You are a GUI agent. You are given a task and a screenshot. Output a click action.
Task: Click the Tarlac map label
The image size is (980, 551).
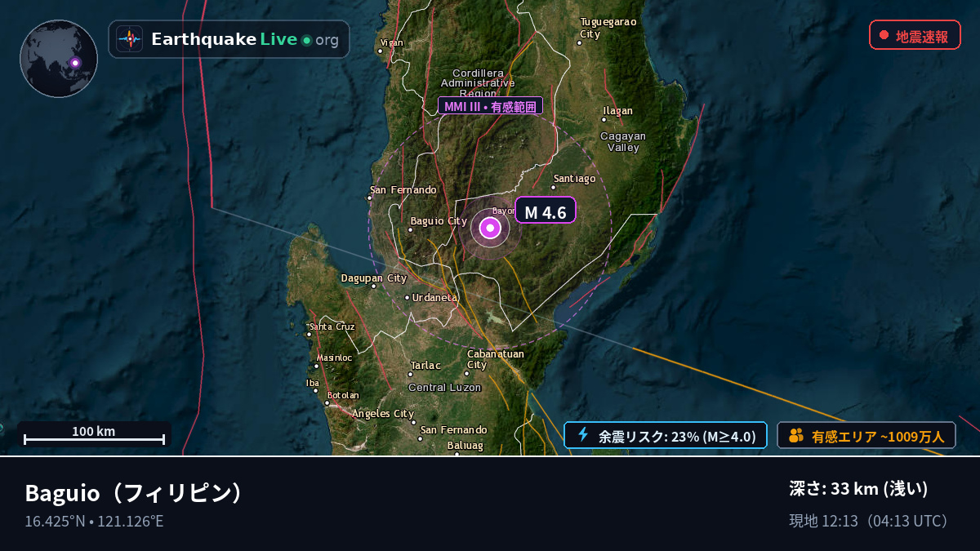point(425,365)
